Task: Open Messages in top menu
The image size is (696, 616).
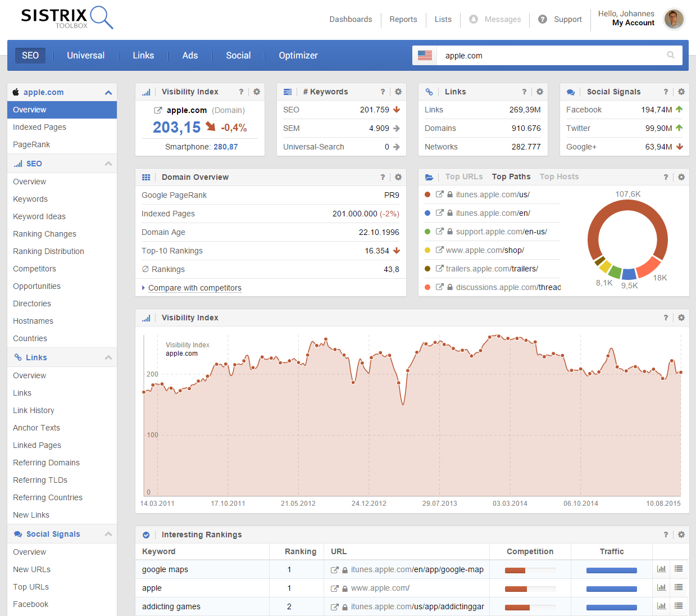Action: (x=495, y=19)
